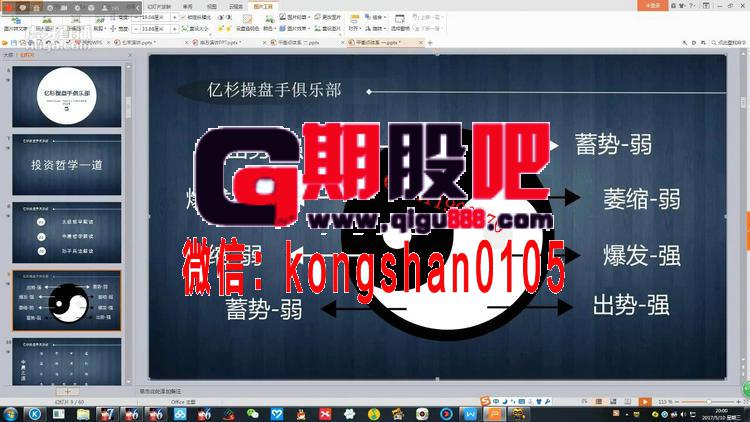Viewport: 750px width, 422px height.
Task: Click 上移一层 bring forward button
Action: (x=429, y=17)
